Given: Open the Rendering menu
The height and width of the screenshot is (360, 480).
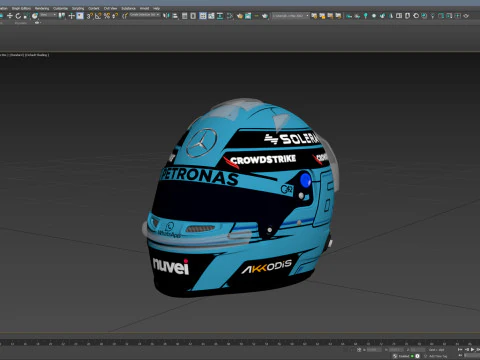Looking at the screenshot, I should 42,8.
